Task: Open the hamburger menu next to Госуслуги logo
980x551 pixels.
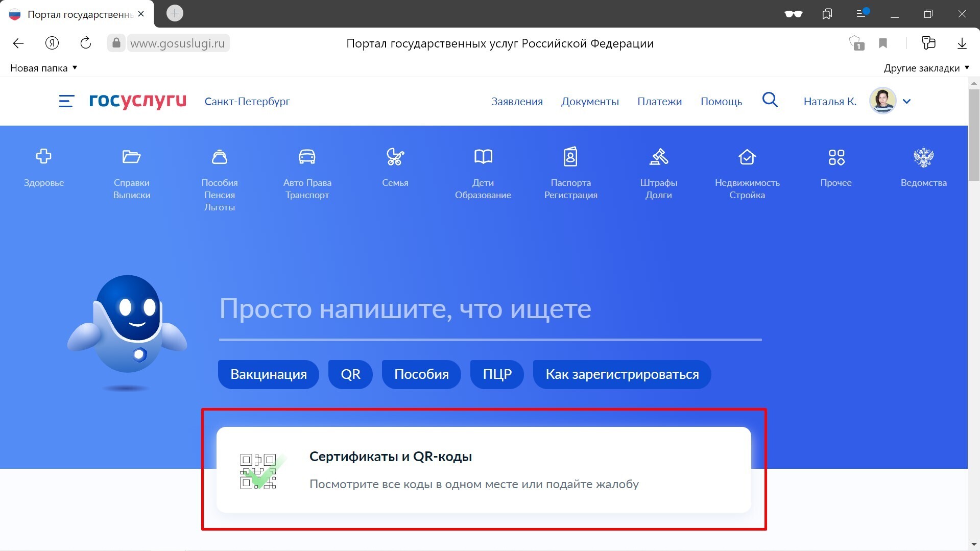Action: 66,101
